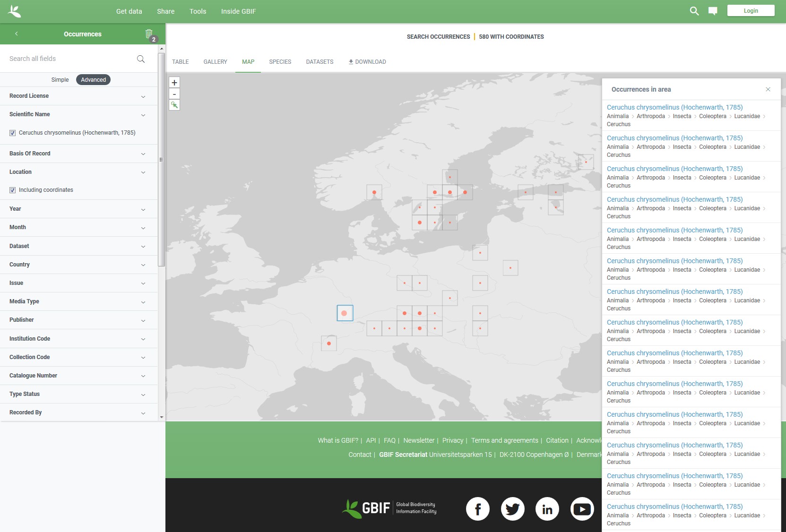Select Advanced filter mode
The height and width of the screenshot is (532, 786).
click(x=93, y=80)
